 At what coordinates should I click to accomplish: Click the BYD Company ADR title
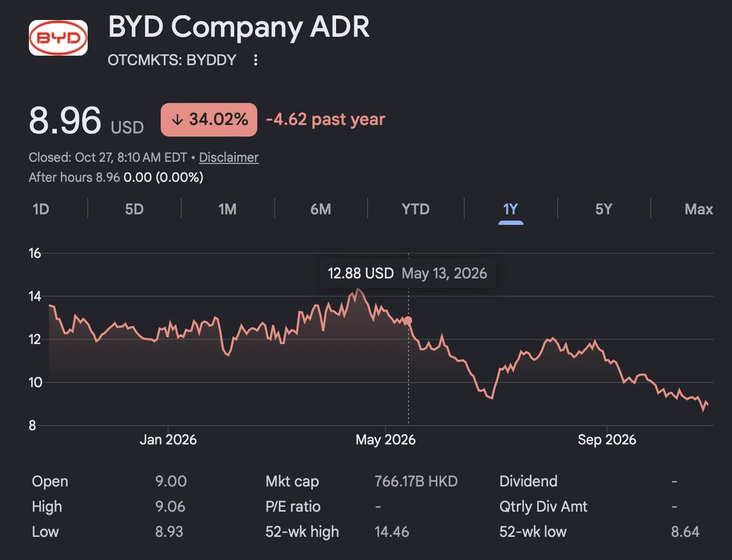click(239, 27)
